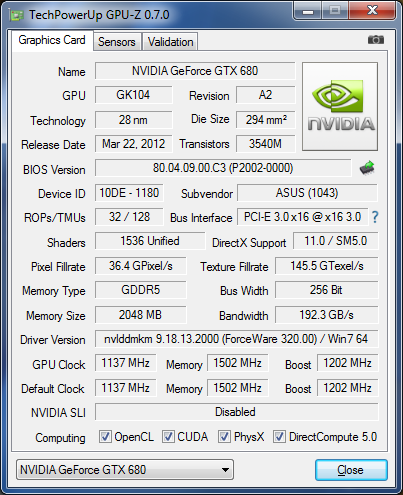This screenshot has width=403, height=495.
Task: Click the 145.5 GTexel/s field
Action: (x=327, y=266)
